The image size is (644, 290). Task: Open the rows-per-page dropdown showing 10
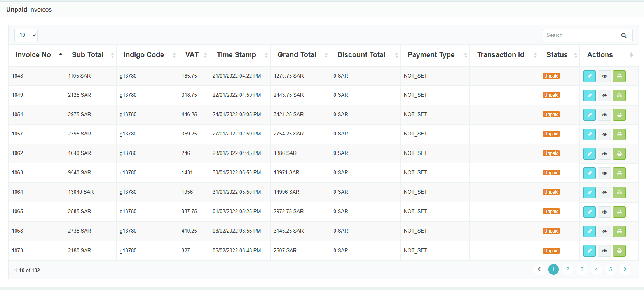[26, 35]
